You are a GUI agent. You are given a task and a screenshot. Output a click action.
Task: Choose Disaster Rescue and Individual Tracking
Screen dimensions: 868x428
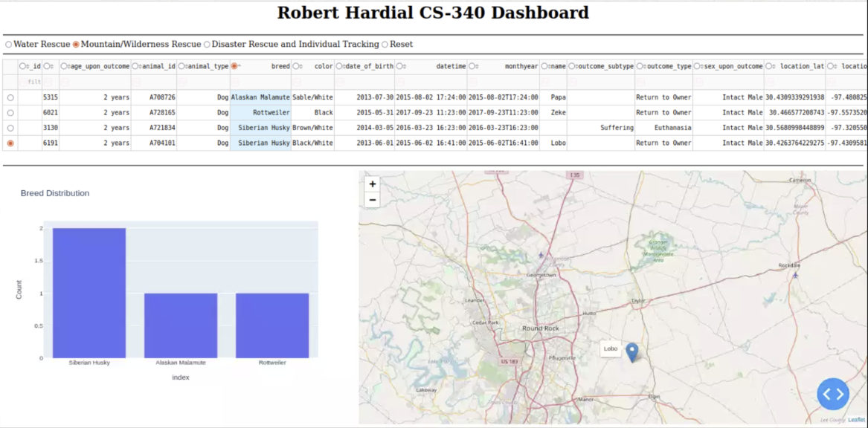point(207,45)
